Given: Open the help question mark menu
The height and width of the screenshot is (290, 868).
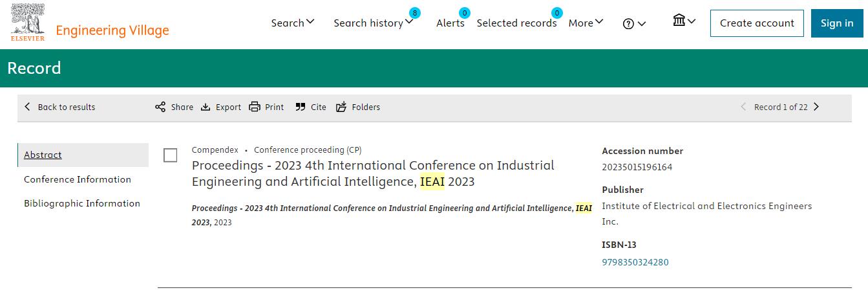Looking at the screenshot, I should pyautogui.click(x=634, y=23).
